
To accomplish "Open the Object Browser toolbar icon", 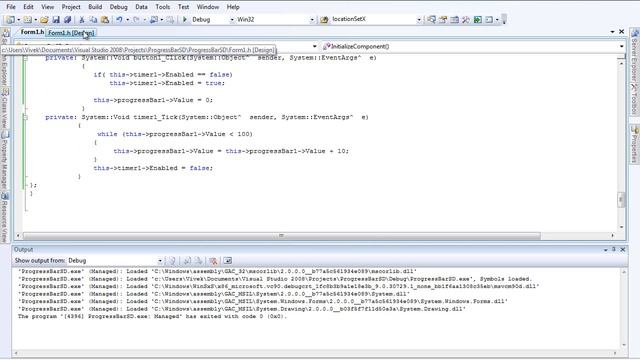I will (x=454, y=20).
